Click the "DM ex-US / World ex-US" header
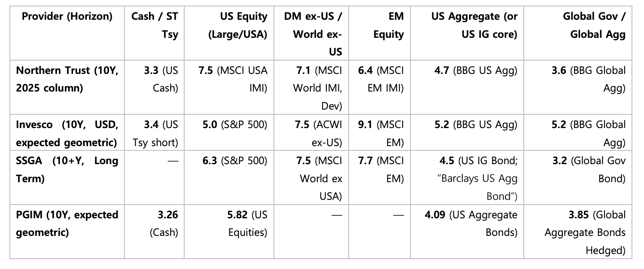The width and height of the screenshot is (644, 269). point(313,34)
